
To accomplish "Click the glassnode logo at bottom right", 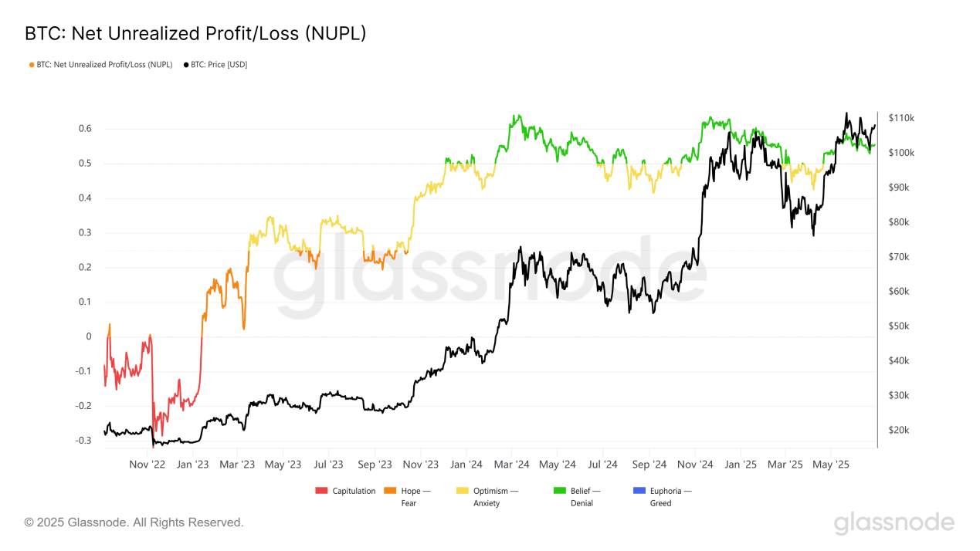I will click(x=894, y=522).
